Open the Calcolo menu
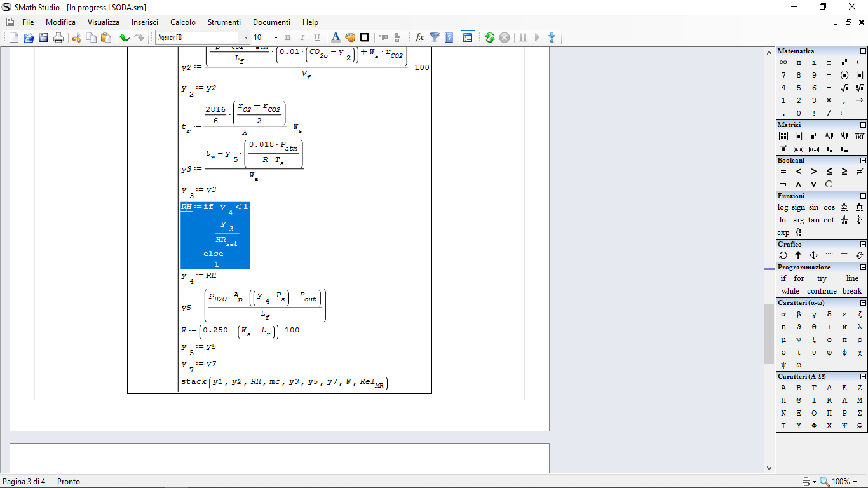Screen dimensions: 868x488 182,22
